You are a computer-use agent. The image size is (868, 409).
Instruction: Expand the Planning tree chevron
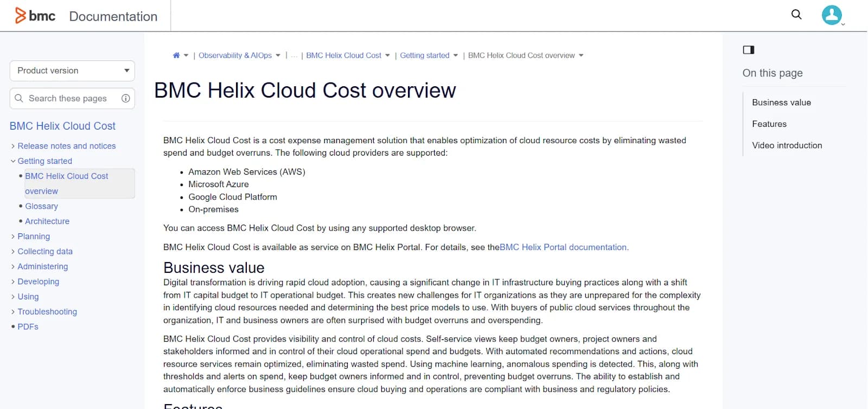(13, 237)
